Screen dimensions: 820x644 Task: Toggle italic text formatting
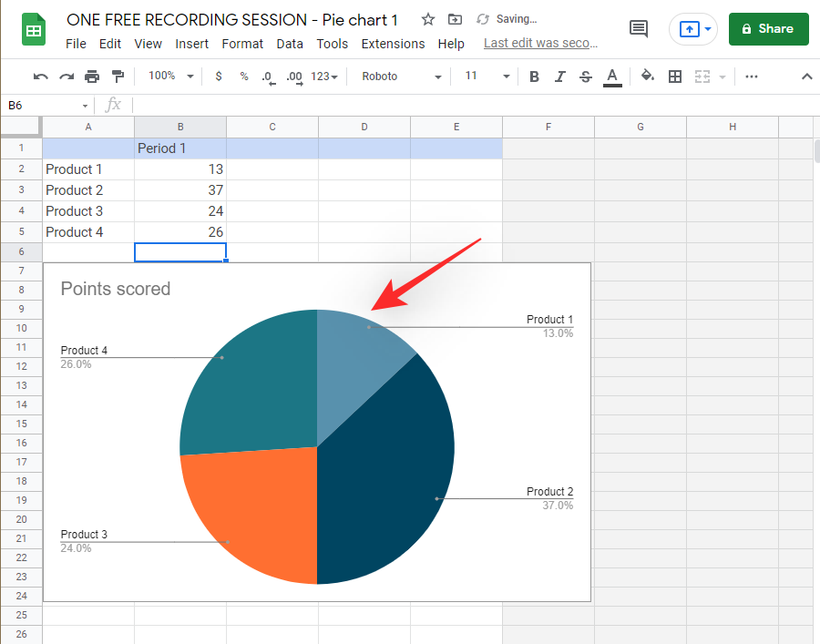[x=560, y=77]
